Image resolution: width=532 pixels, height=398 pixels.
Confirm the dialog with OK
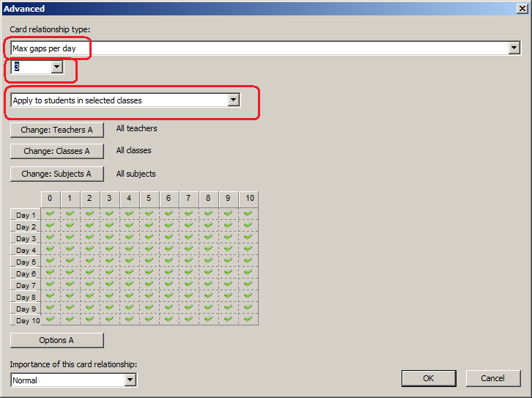coord(429,378)
